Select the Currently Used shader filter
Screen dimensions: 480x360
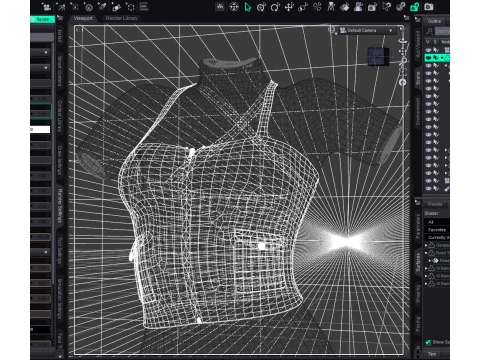(437, 238)
